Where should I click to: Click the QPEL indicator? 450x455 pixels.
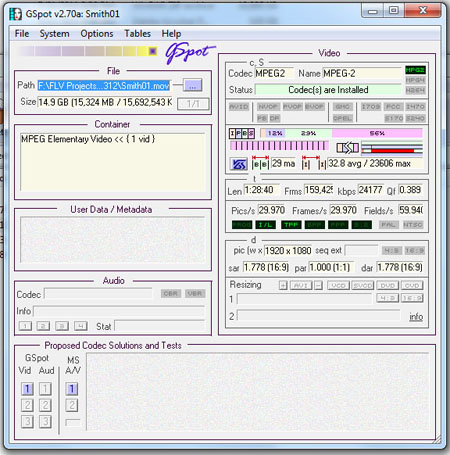[x=342, y=118]
